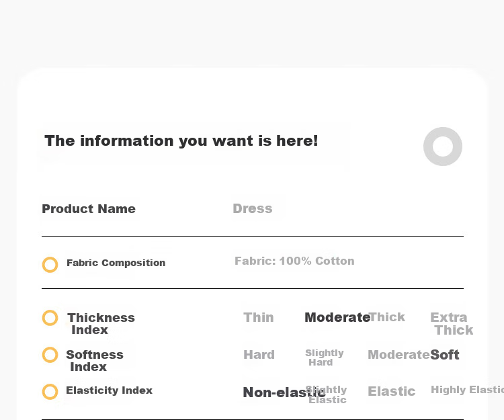The height and width of the screenshot is (420, 504).
Task: Select the 'Hard' softness option
Action: pyautogui.click(x=259, y=355)
